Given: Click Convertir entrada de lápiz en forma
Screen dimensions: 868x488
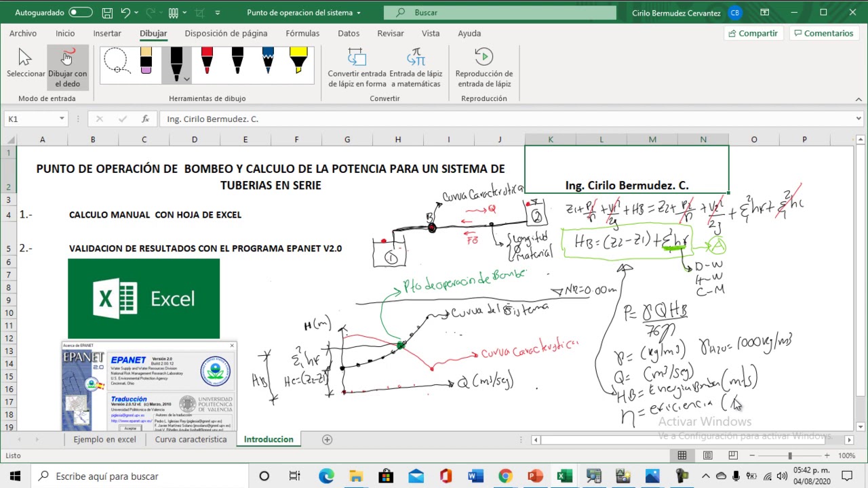Looking at the screenshot, I should click(357, 68).
